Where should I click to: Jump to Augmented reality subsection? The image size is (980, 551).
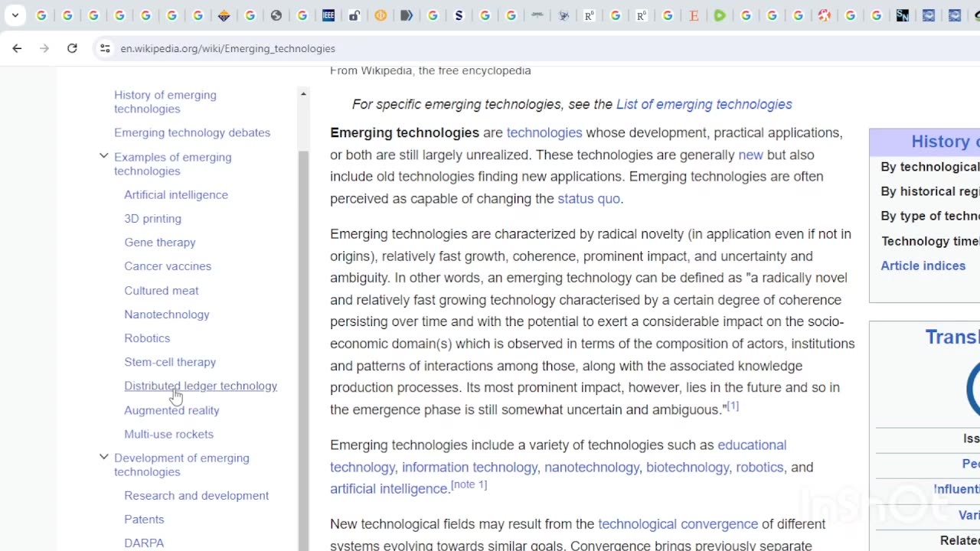171,410
